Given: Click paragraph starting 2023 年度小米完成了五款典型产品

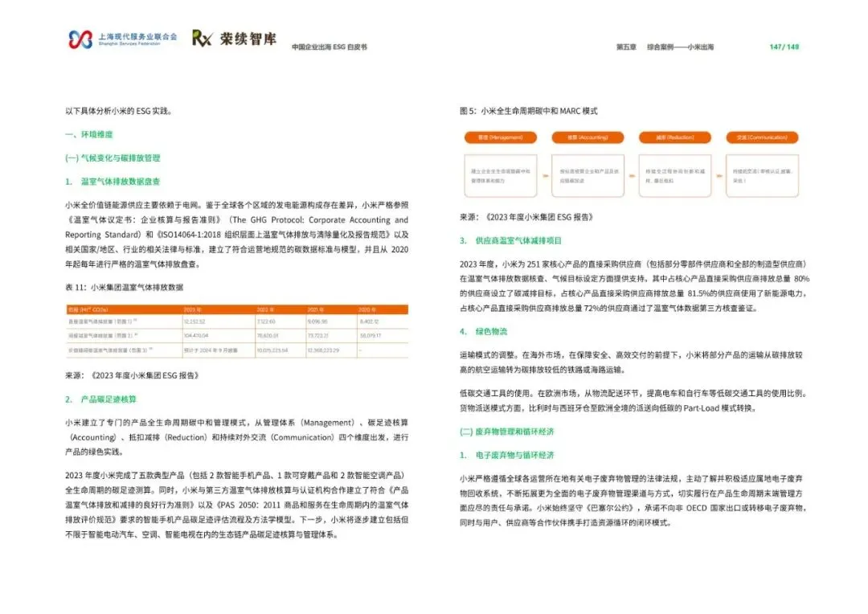Looking at the screenshot, I should 237,505.
